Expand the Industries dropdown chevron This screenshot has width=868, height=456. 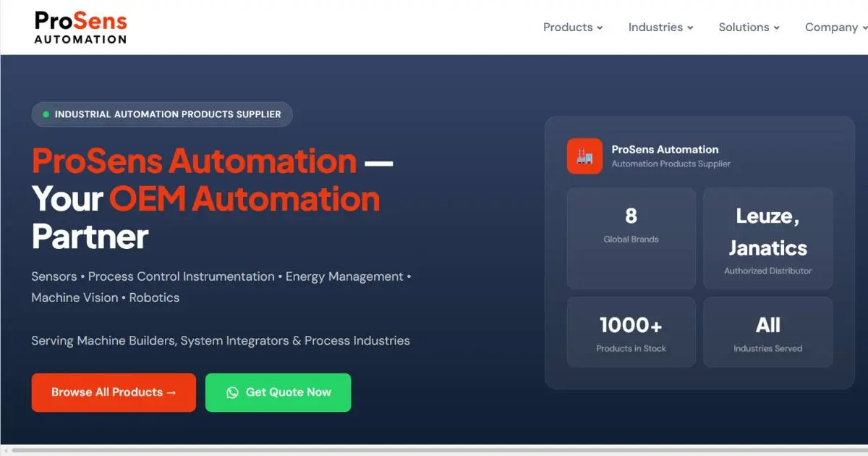(690, 28)
